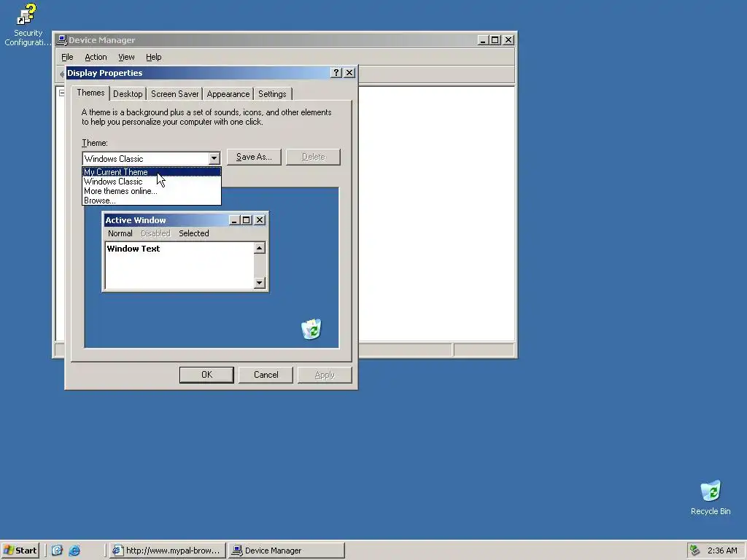Open View menu in Device Manager
Screen dimensions: 747x560
click(x=126, y=57)
